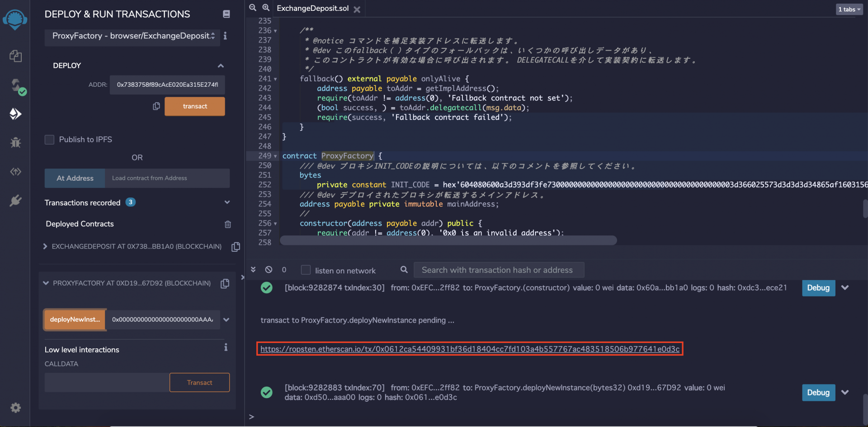Click the success checkmark of the constructor transaction
Viewport: 868px width, 427px height.
coord(267,288)
